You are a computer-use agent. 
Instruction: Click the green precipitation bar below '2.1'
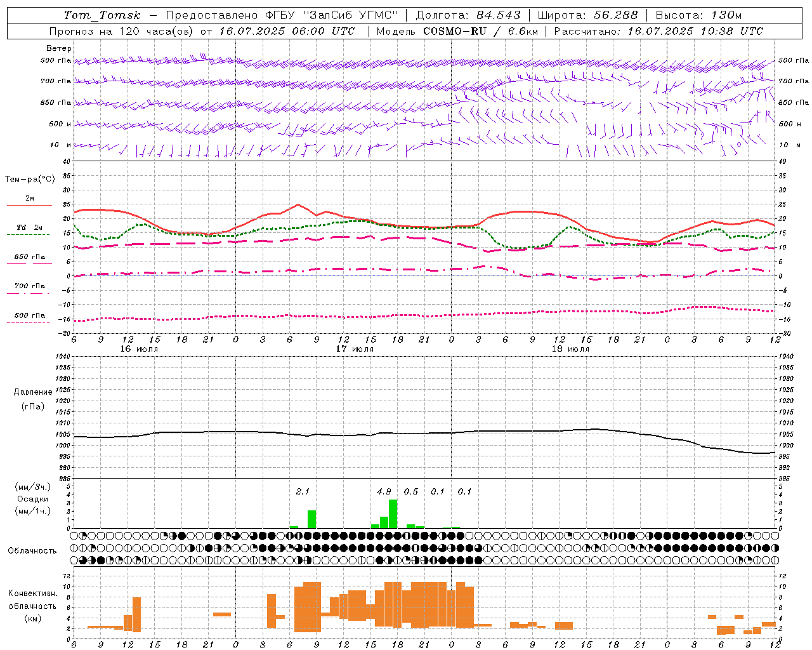pyautogui.click(x=311, y=519)
